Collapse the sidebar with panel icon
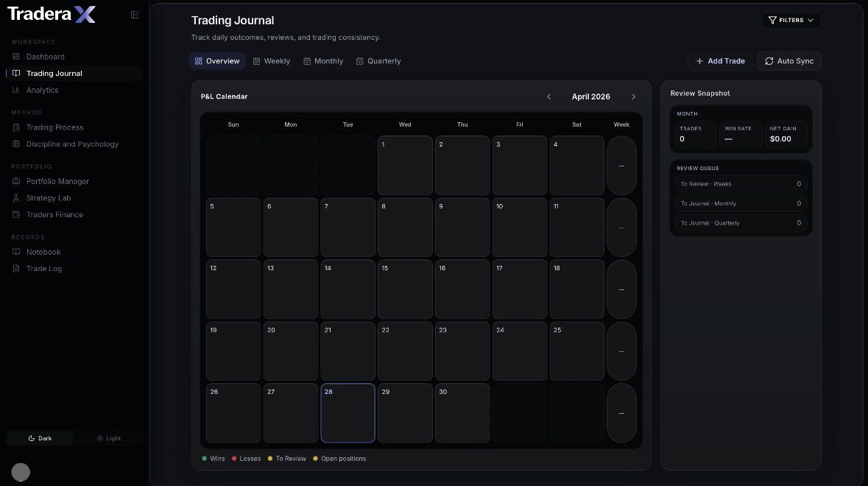Image resolution: width=868 pixels, height=486 pixels. coord(135,15)
